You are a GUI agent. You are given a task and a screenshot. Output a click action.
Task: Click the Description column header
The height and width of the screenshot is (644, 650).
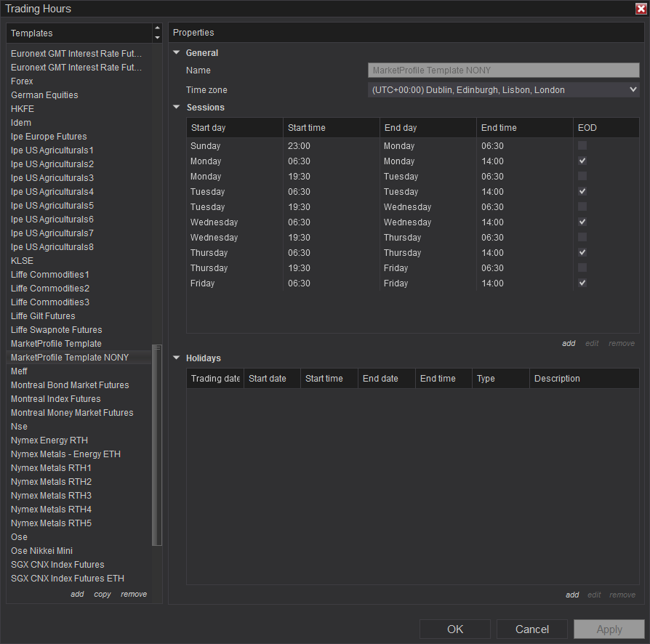[584, 379]
